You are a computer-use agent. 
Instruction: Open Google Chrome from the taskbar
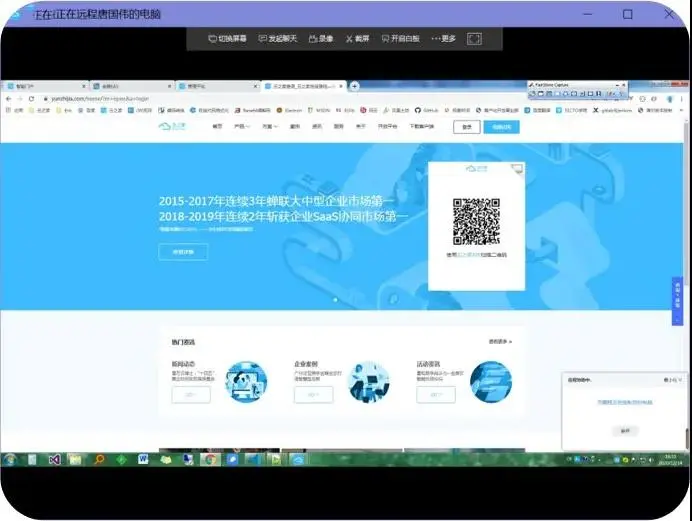tap(210, 460)
